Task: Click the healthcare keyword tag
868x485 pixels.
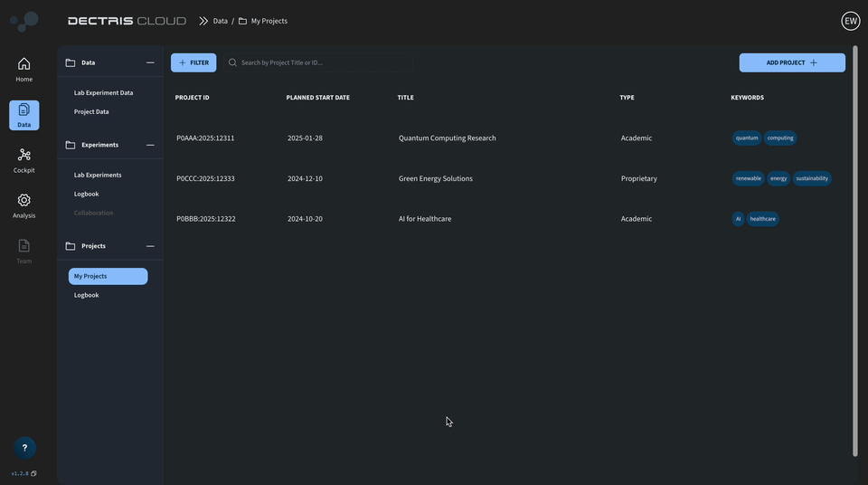Action: (762, 219)
